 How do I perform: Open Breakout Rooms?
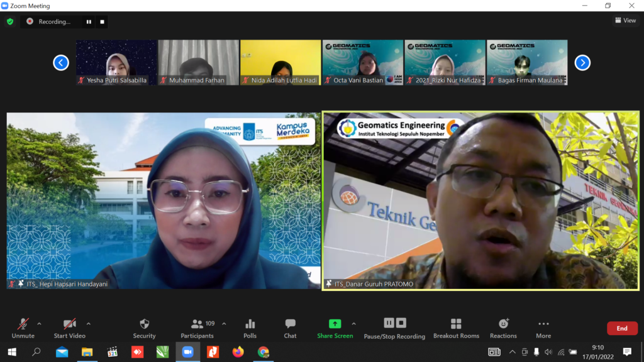pyautogui.click(x=456, y=328)
